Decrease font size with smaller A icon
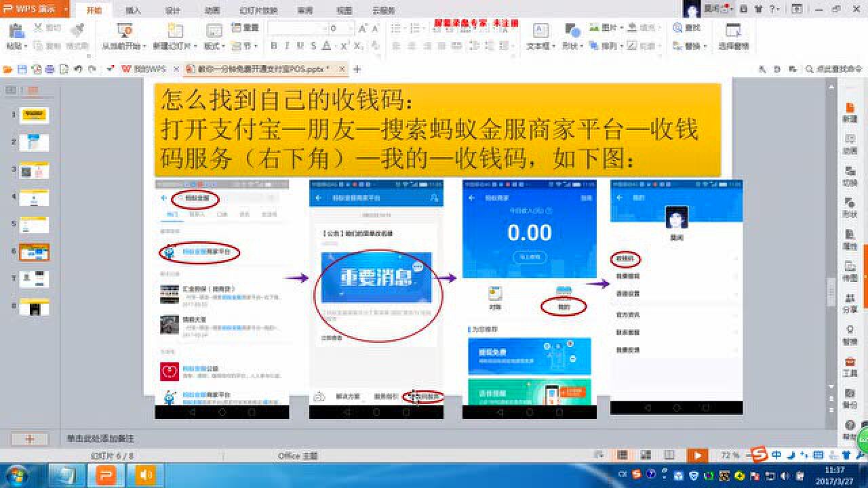868x488 pixels. click(x=376, y=28)
